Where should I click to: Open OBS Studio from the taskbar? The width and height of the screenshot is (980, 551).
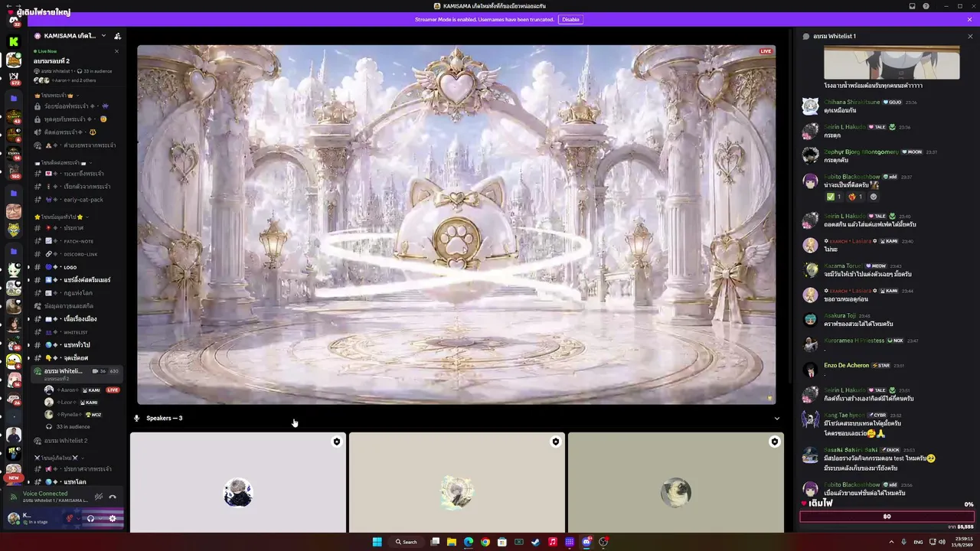click(x=603, y=542)
